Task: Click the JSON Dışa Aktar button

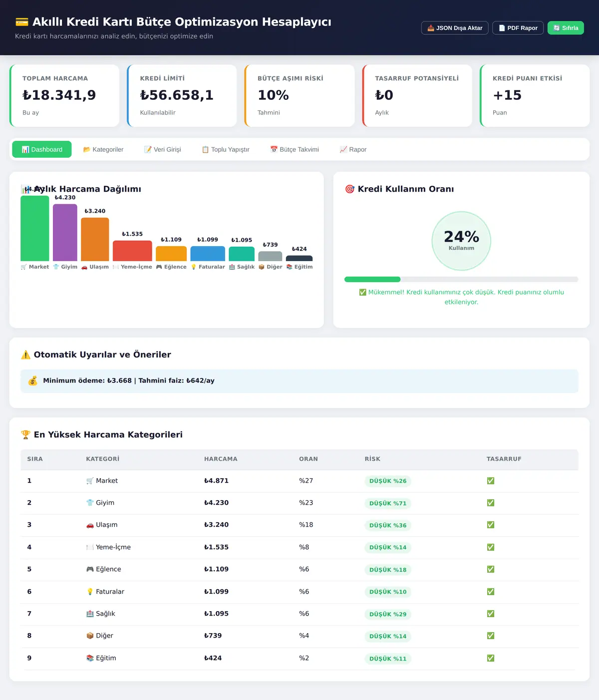Action: point(455,28)
